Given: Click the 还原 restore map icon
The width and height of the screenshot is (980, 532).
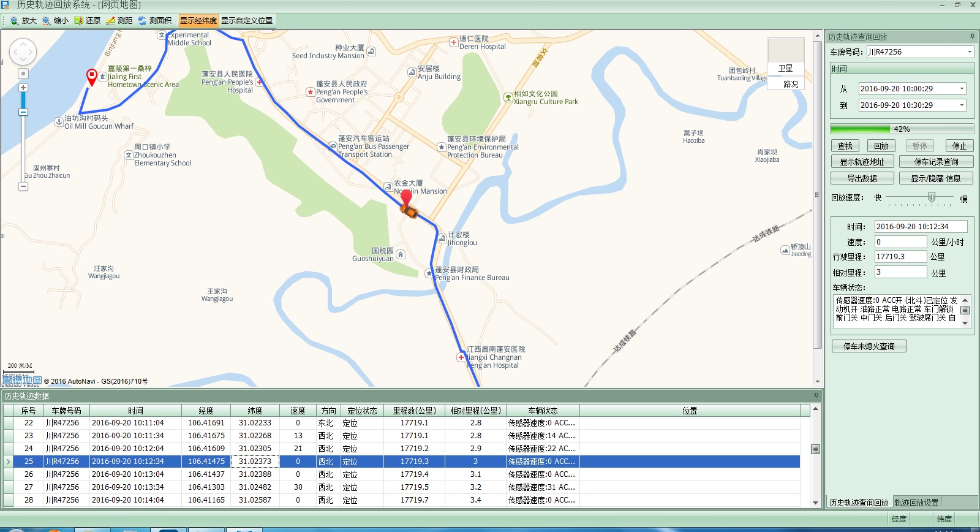Looking at the screenshot, I should [78, 21].
